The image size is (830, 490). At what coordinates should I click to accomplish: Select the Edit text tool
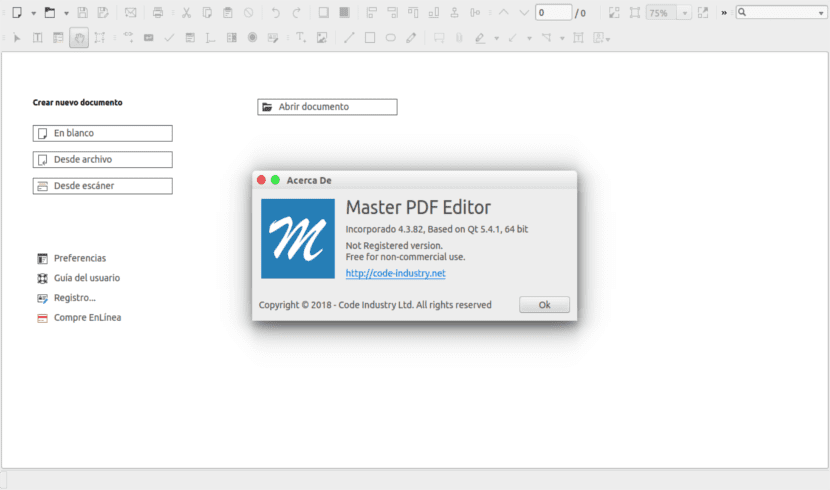(38, 38)
